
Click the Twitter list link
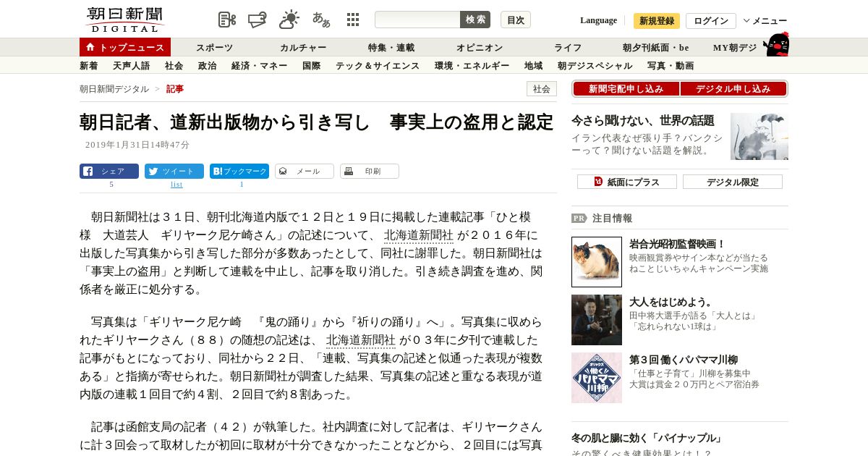tap(176, 185)
